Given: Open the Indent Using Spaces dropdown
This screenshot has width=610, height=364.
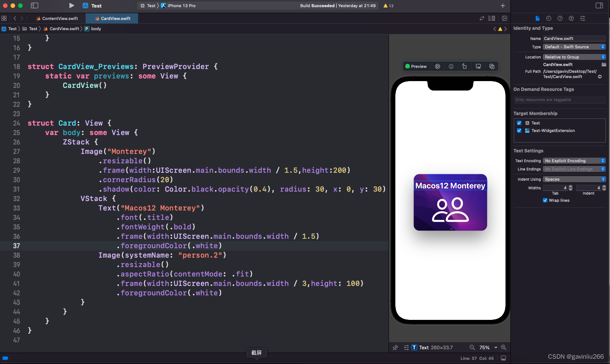Looking at the screenshot, I should click(x=574, y=179).
